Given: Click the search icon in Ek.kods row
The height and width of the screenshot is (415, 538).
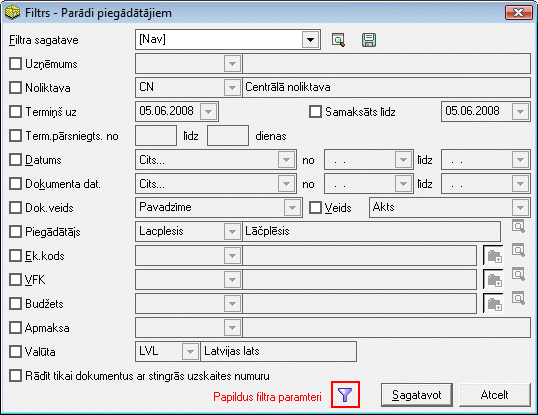Looking at the screenshot, I should pyautogui.click(x=518, y=250).
